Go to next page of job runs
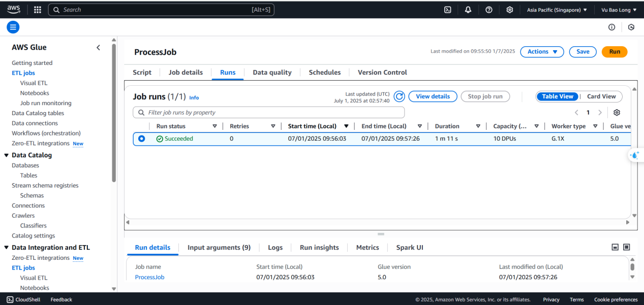Image resolution: width=644 pixels, height=305 pixels. [600, 112]
